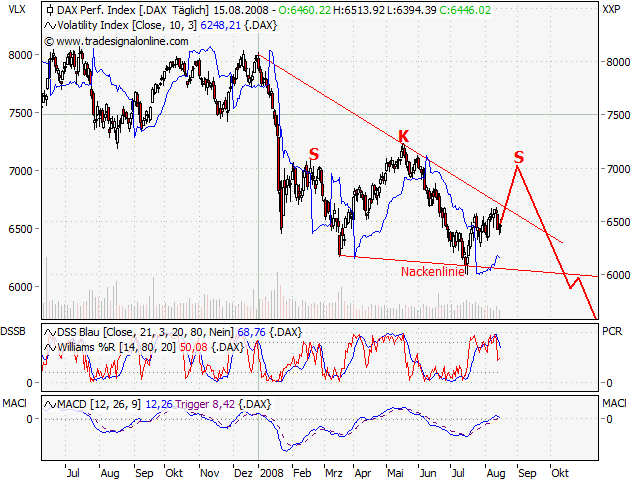Image resolution: width=640 pixels, height=480 pixels.
Task: Click the line icon beside DSS Blau legend
Action: 50,333
